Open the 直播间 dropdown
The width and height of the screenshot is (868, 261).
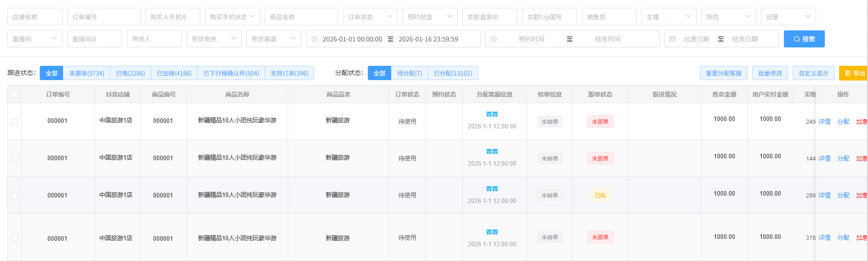pos(35,39)
